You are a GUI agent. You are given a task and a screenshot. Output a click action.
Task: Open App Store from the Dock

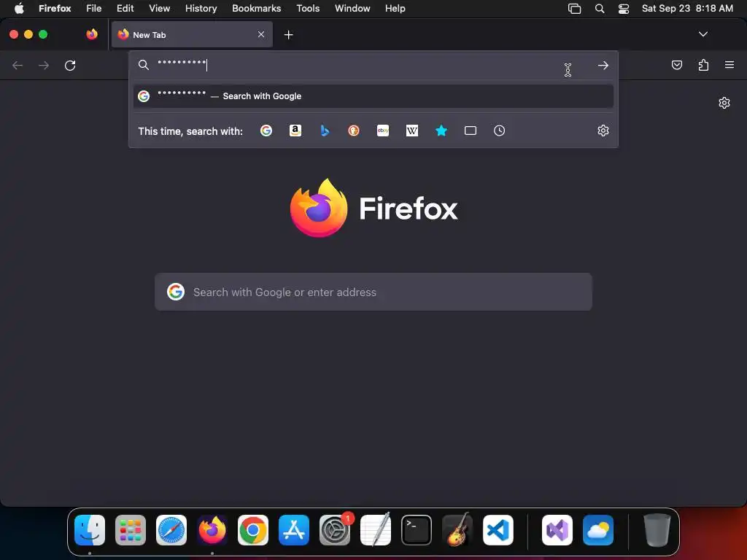[294, 530]
